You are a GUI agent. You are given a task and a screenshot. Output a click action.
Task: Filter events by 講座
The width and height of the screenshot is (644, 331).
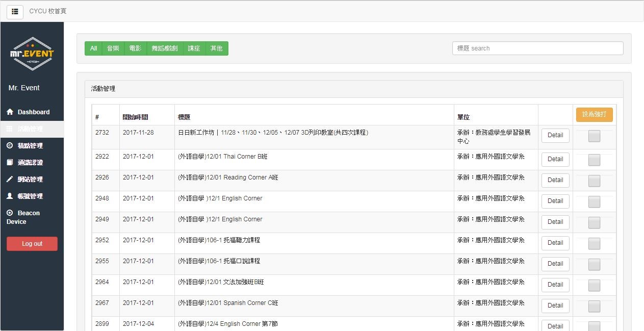point(194,48)
